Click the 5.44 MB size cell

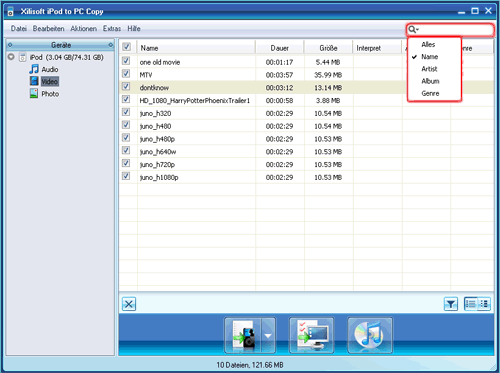click(x=328, y=62)
